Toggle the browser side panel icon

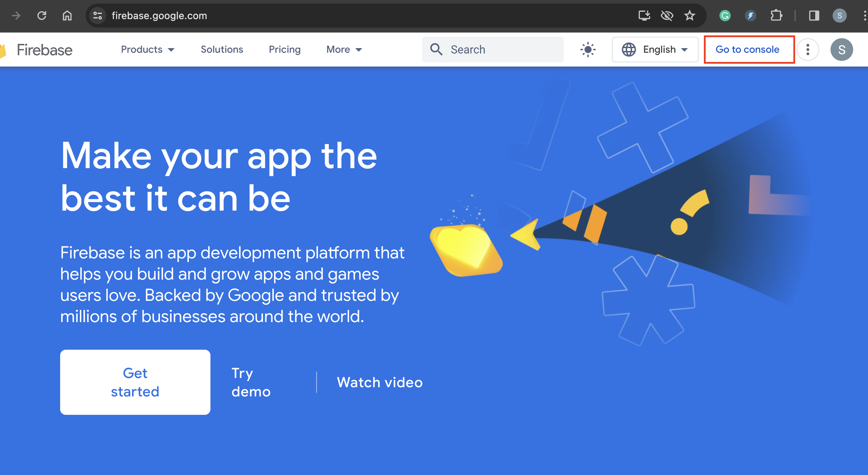814,16
